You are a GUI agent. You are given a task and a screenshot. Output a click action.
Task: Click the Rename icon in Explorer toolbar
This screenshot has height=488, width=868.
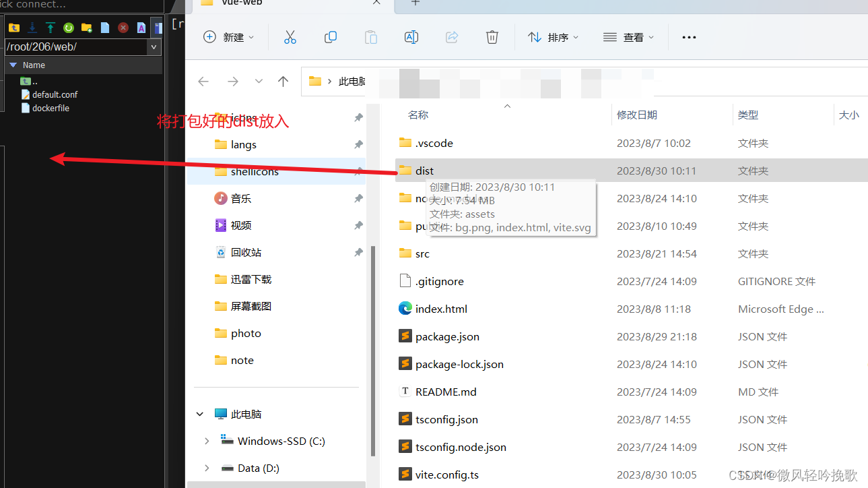411,37
